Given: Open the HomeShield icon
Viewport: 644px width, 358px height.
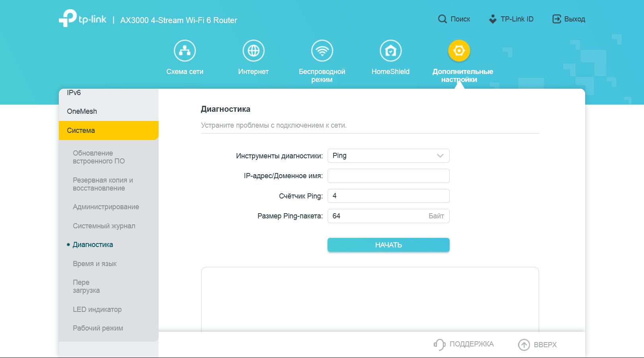Looking at the screenshot, I should [391, 51].
